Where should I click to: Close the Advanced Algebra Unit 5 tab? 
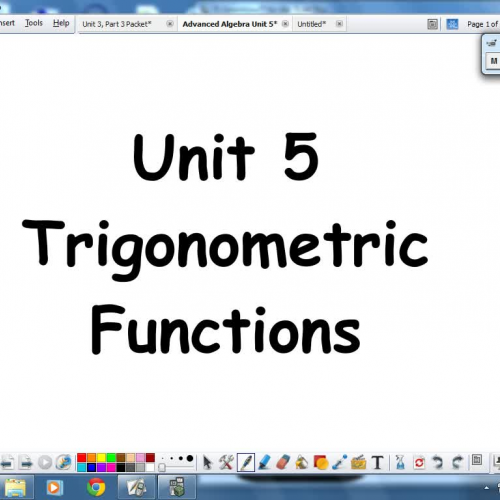(x=285, y=24)
